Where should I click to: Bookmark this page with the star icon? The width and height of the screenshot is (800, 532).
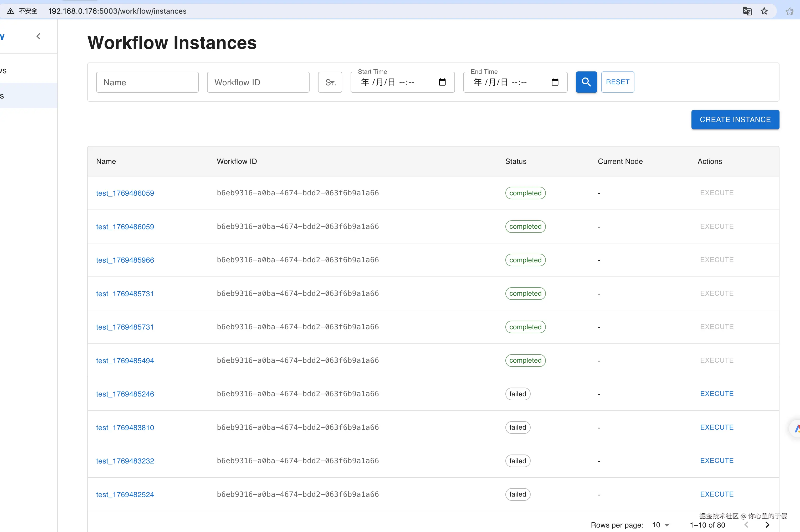764,11
